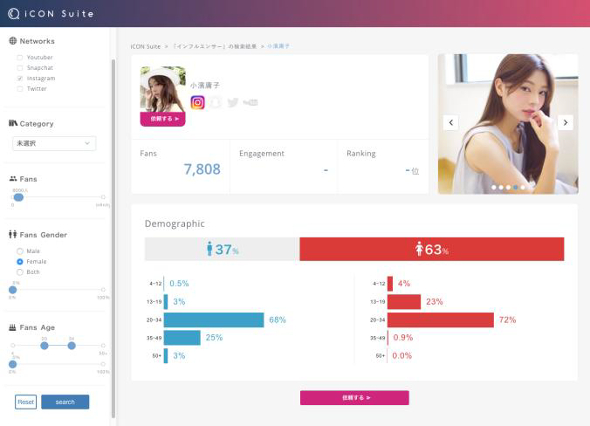Click the greyed YouTube icon in profile
The width and height of the screenshot is (590, 426).
click(x=250, y=102)
